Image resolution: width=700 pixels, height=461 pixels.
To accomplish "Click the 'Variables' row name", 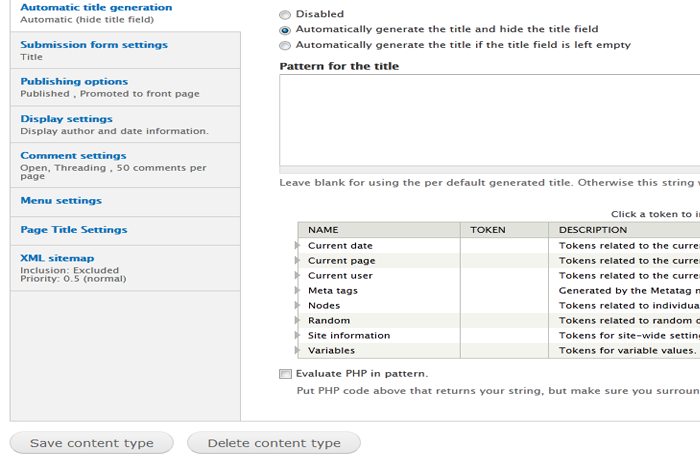I will coord(331,351).
